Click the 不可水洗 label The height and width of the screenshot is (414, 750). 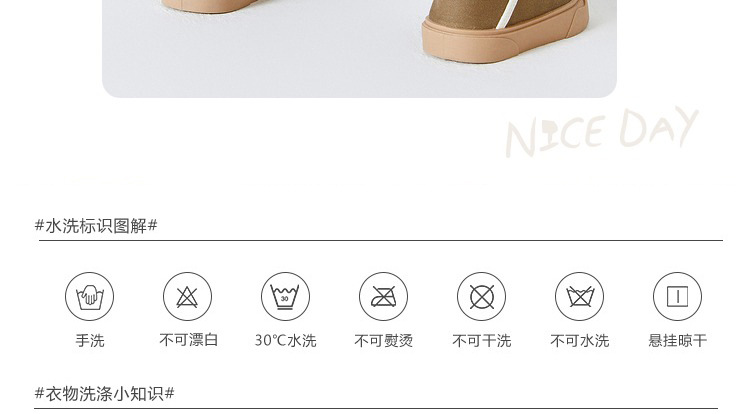tap(580, 340)
